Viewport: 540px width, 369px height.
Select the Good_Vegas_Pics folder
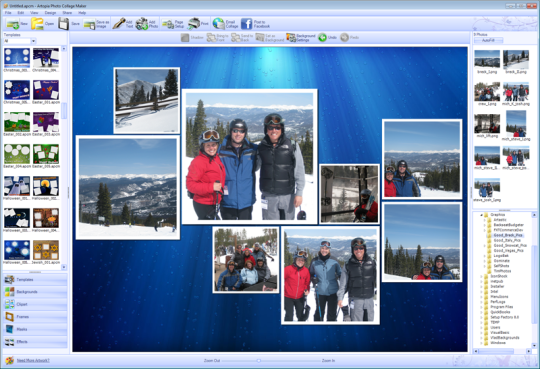508,250
